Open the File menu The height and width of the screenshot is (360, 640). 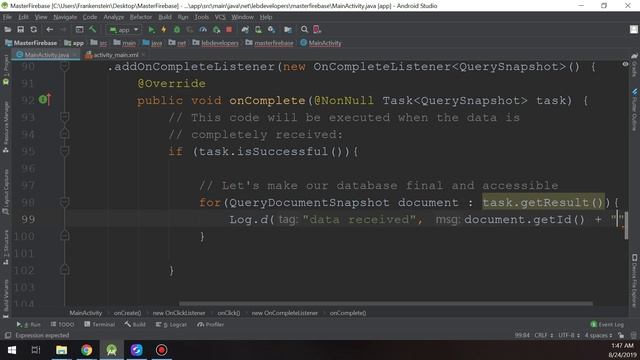7,17
